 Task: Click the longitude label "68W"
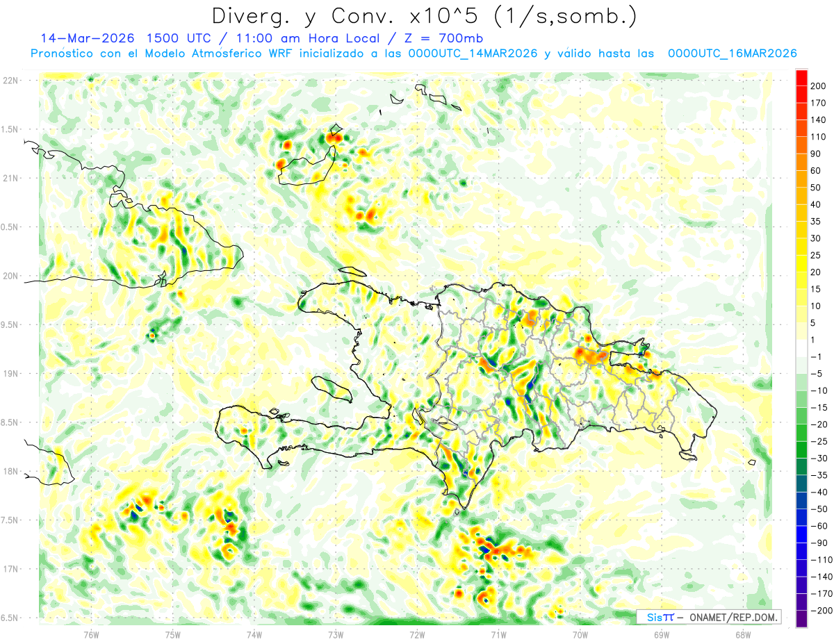coord(742,634)
